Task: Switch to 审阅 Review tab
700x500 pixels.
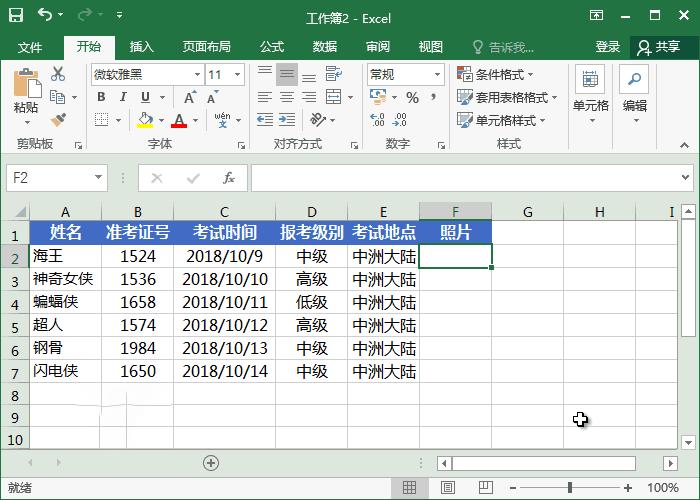Action: point(378,47)
